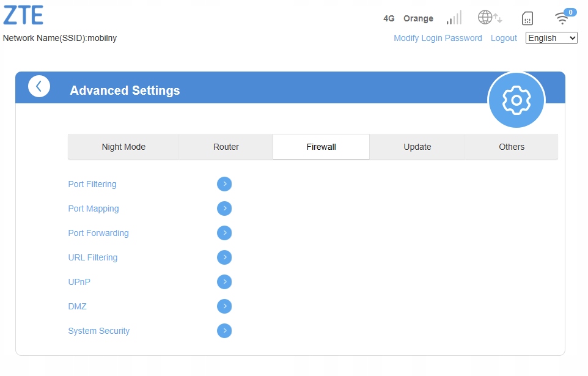Click the globe network status icon
588x376 pixels.
[x=490, y=17]
